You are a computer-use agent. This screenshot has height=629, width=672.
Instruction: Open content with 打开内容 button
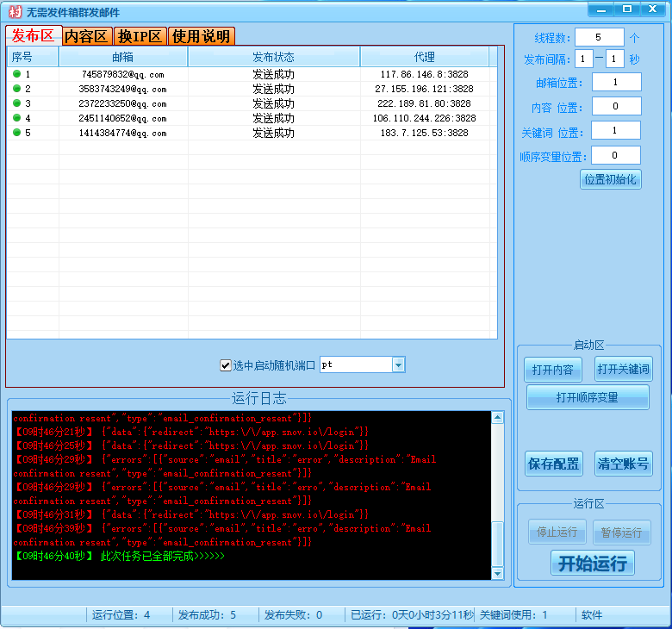(553, 370)
